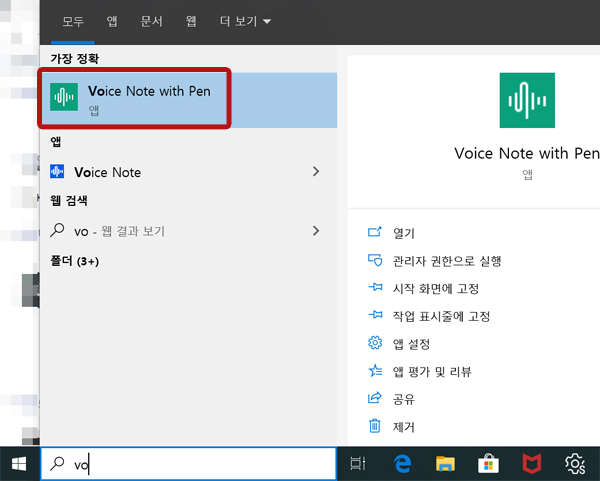Switch to the 웹 (Web) tab
This screenshot has width=600, height=481.
191,21
